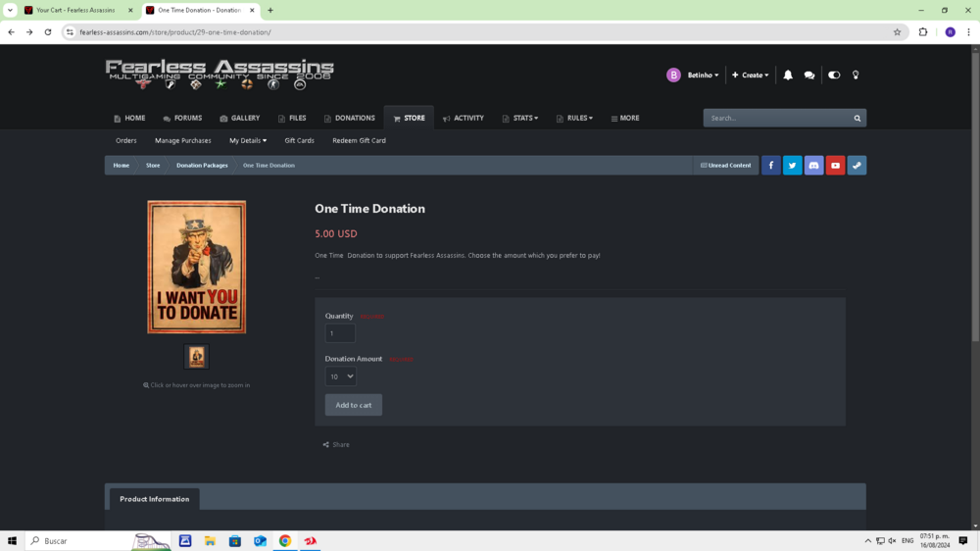Go back in browser history
Viewport: 980px width, 551px height.
[11, 32]
